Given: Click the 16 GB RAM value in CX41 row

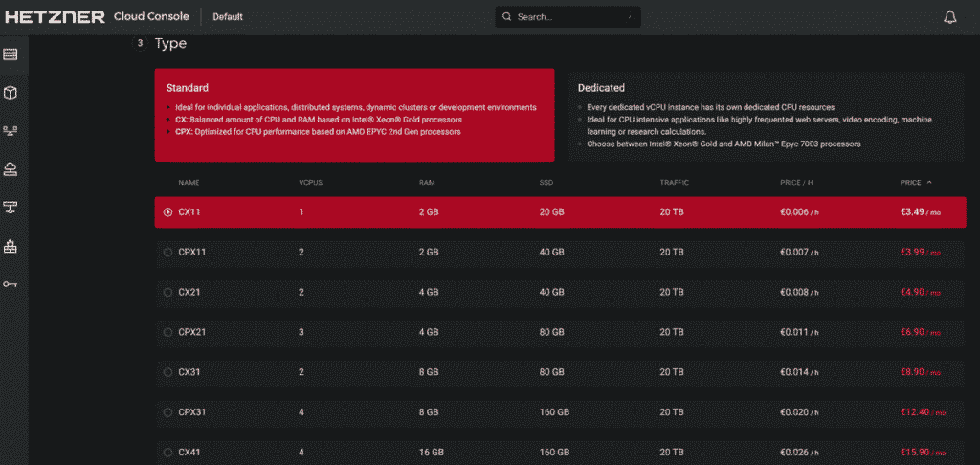Looking at the screenshot, I should (x=431, y=453).
